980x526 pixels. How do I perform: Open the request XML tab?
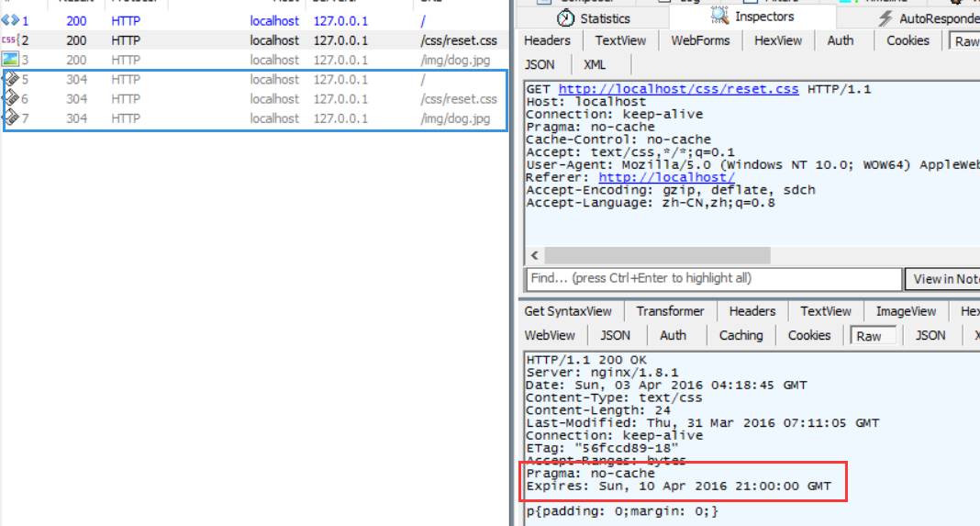(595, 64)
